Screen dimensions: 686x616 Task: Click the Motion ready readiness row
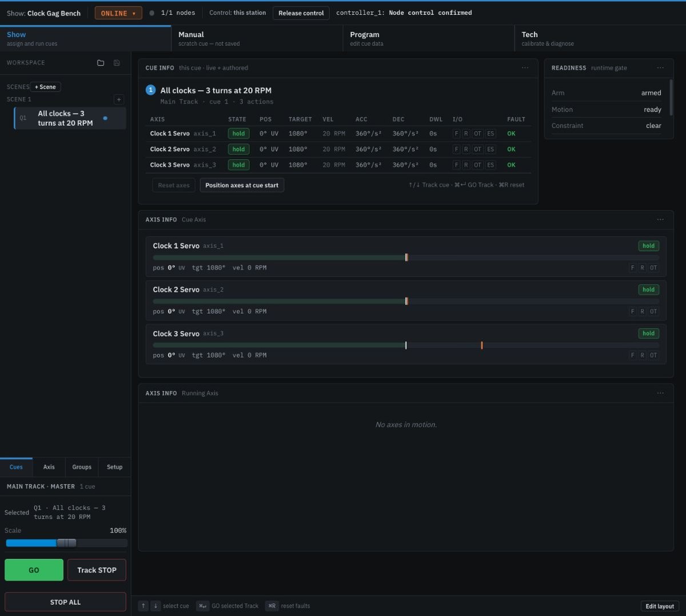[x=606, y=109]
